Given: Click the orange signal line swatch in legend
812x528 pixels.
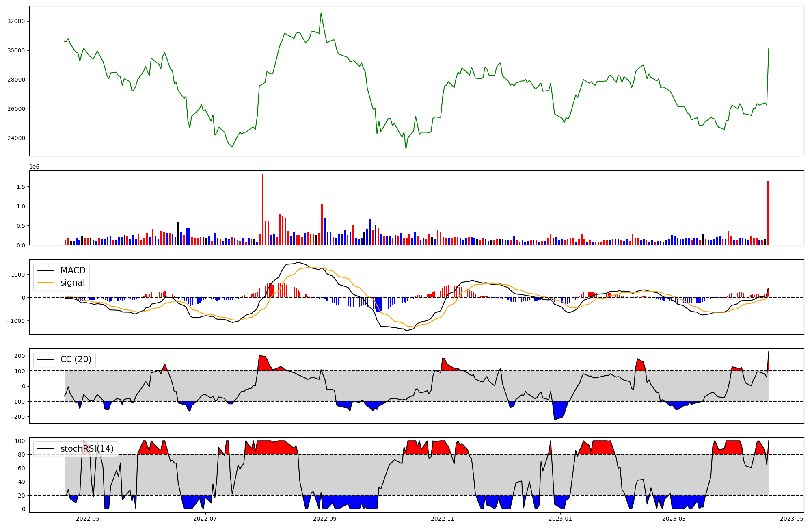Looking at the screenshot, I should tap(45, 283).
